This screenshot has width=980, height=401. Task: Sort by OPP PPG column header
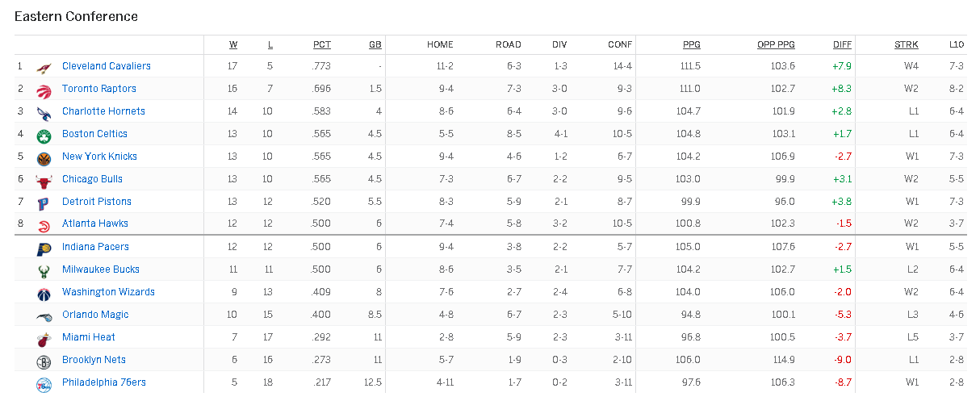pos(776,44)
